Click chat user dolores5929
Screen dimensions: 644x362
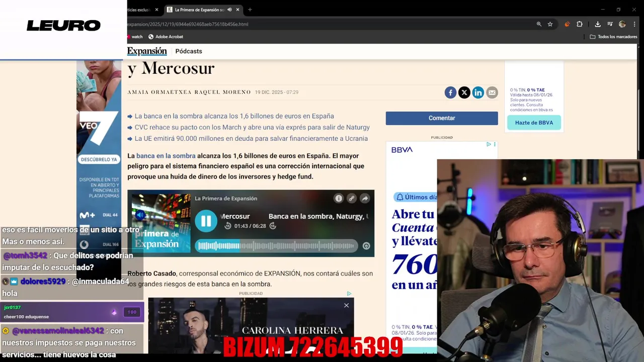click(x=43, y=282)
